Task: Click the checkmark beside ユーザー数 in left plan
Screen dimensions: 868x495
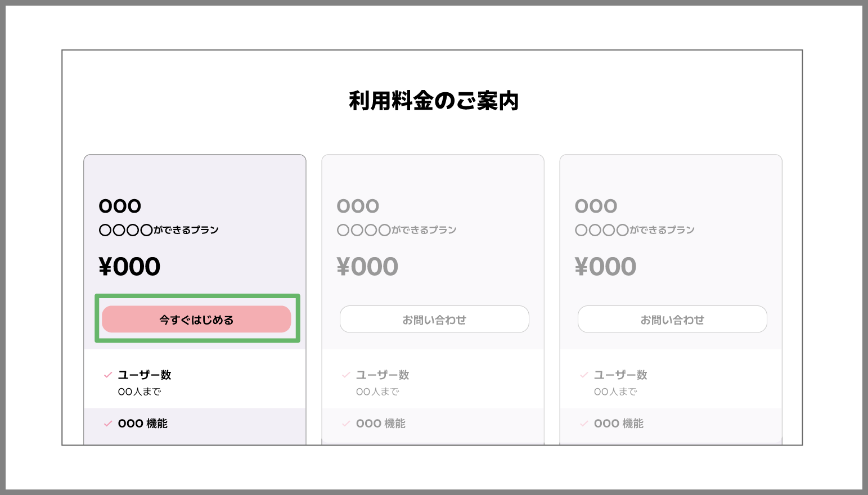Action: [108, 375]
